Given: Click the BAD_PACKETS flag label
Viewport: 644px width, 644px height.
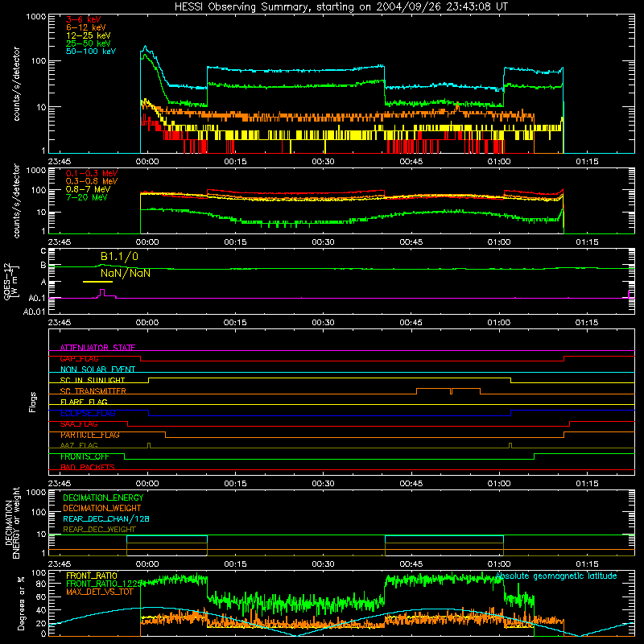Looking at the screenshot, I should pos(88,467).
